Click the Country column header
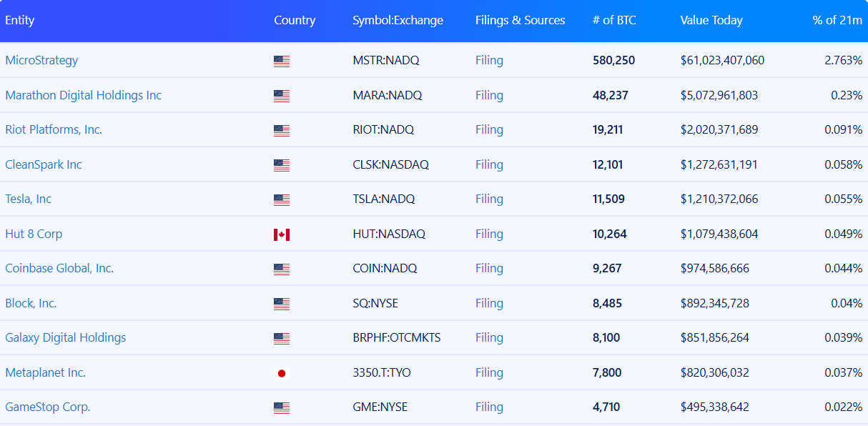868x426 pixels. [295, 20]
